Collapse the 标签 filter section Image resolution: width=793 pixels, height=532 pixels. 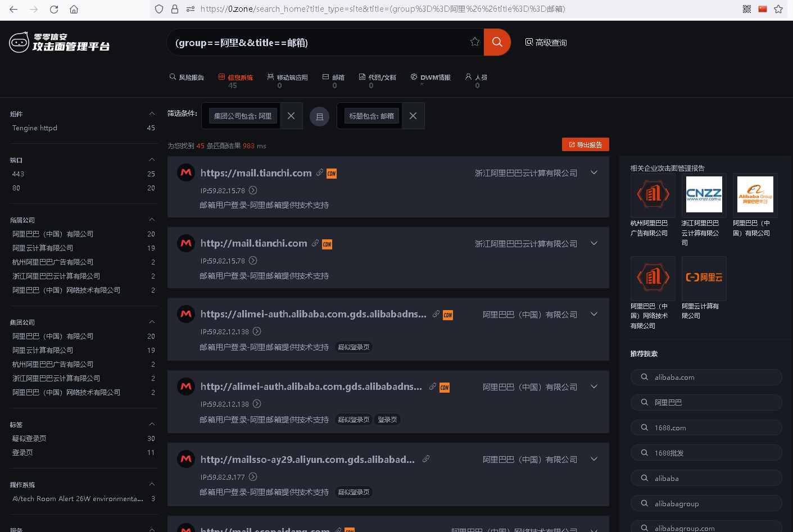[152, 424]
